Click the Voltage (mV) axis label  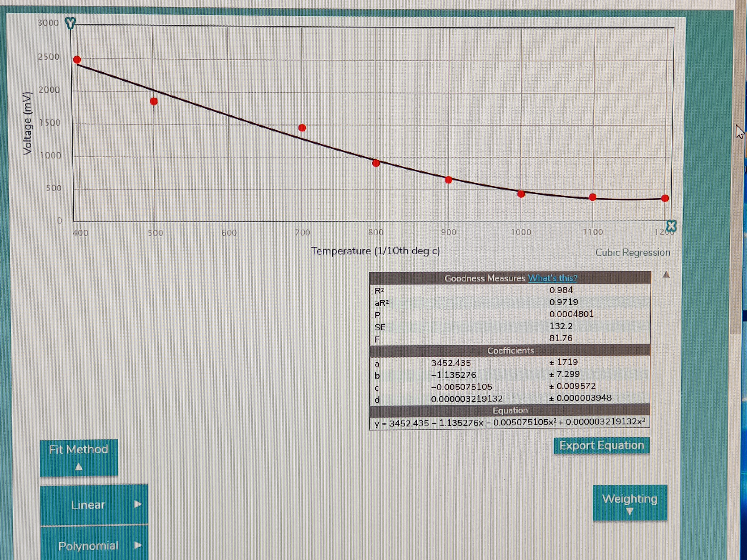27,124
